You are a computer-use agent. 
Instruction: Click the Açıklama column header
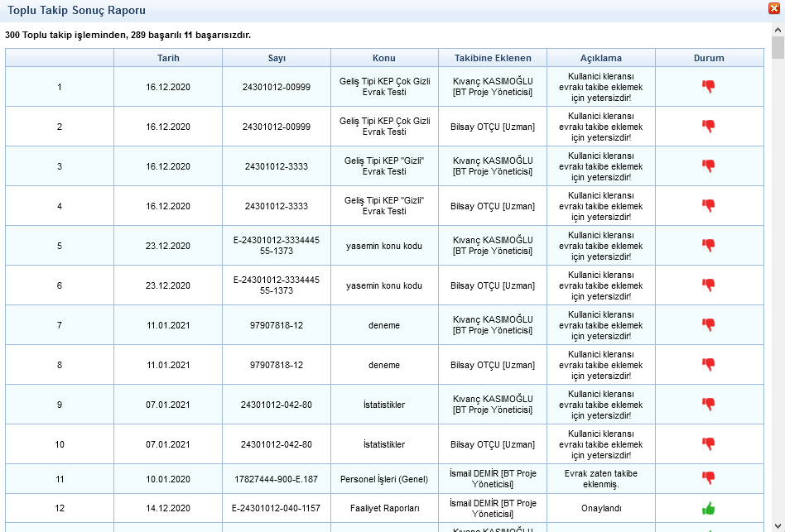[x=600, y=58]
